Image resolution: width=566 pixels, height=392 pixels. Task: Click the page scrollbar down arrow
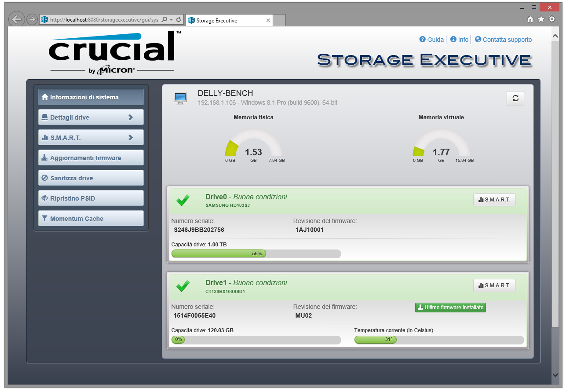[555, 375]
